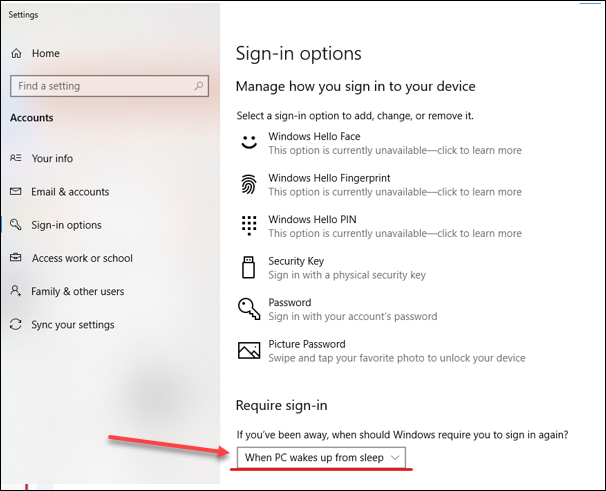Click 'Sign in with a physical security key' text
Viewport: 606px width, 491px height.
tap(347, 275)
